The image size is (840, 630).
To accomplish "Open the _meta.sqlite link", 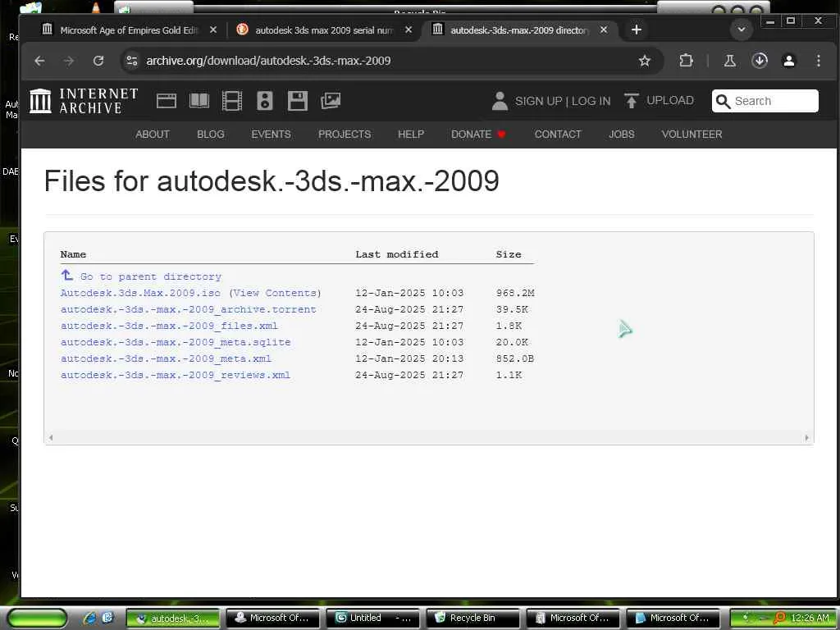I will point(176,342).
